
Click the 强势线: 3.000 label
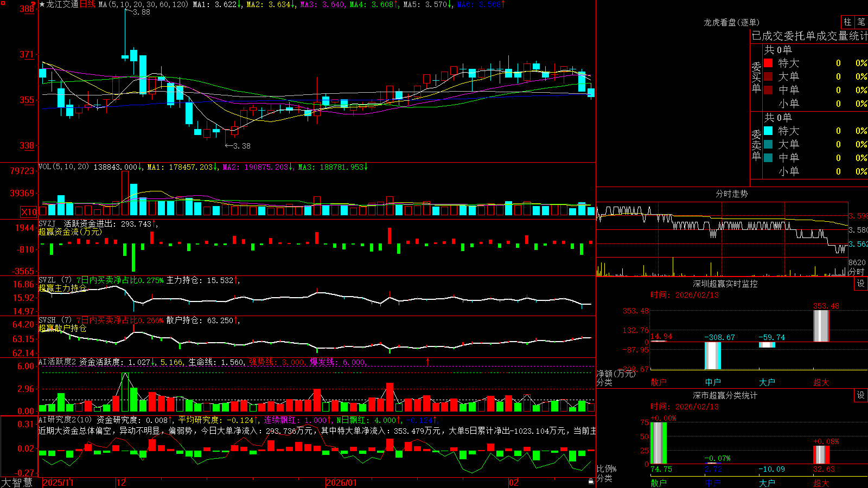click(277, 362)
